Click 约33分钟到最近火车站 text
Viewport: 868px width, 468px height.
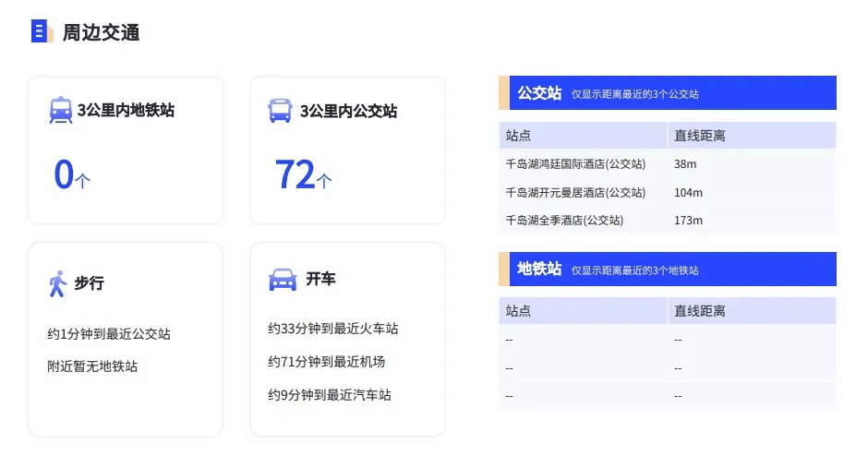pyautogui.click(x=333, y=329)
